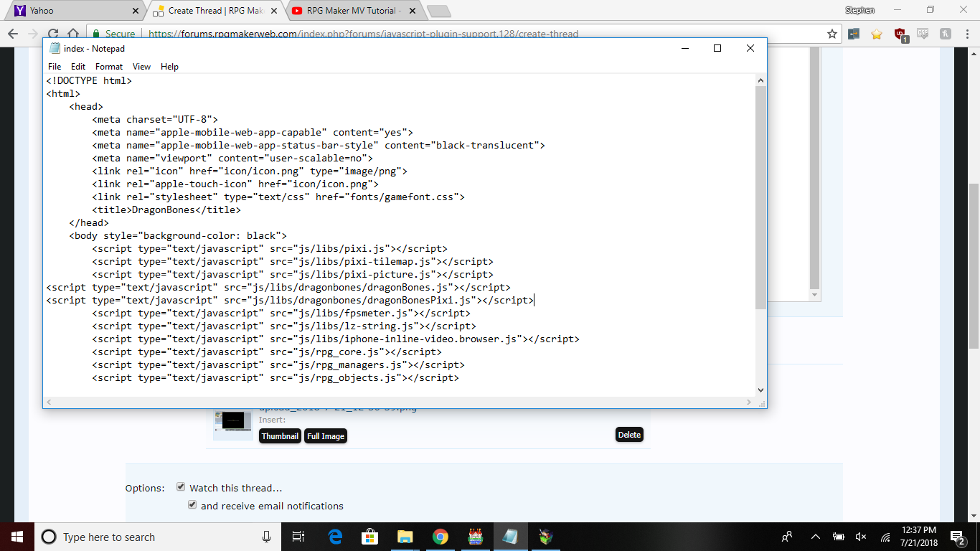The width and height of the screenshot is (980, 551).
Task: Open the Microsoft Store taskbar icon
Action: coord(370,537)
